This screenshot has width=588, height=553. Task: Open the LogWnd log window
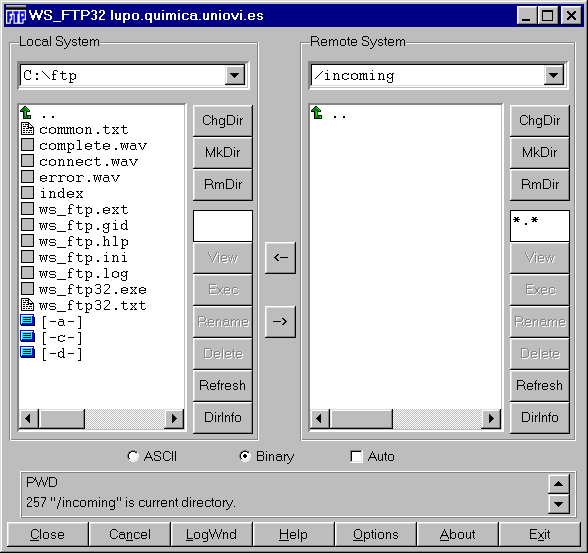pyautogui.click(x=212, y=535)
